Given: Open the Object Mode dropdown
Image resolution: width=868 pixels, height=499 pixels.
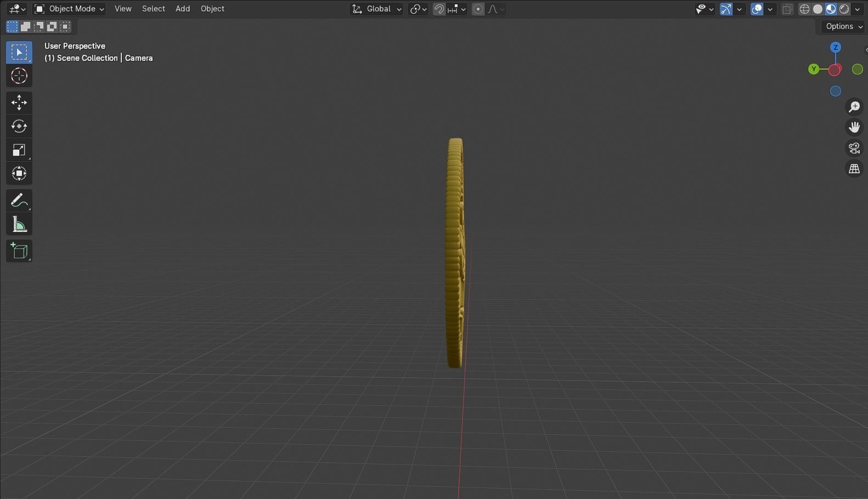Looking at the screenshot, I should tap(69, 9).
